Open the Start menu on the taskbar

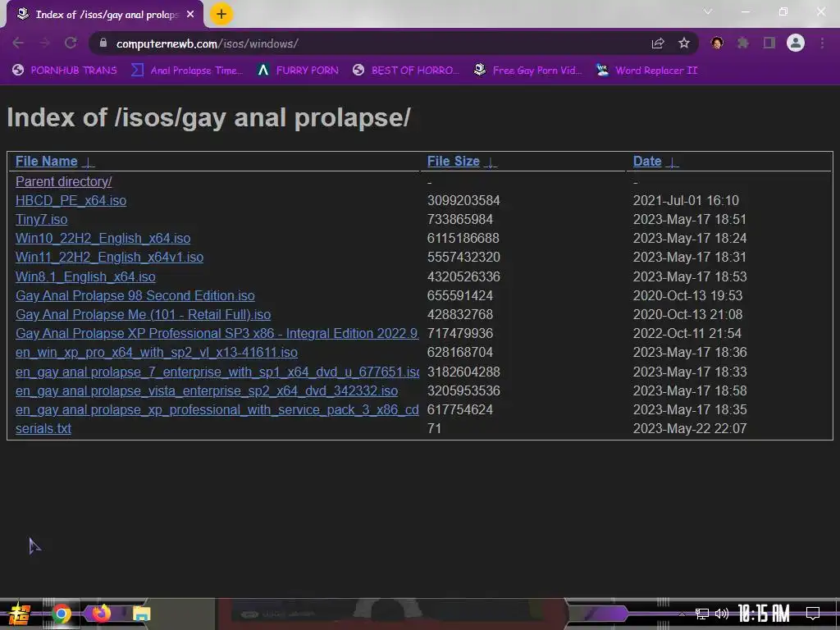point(19,614)
